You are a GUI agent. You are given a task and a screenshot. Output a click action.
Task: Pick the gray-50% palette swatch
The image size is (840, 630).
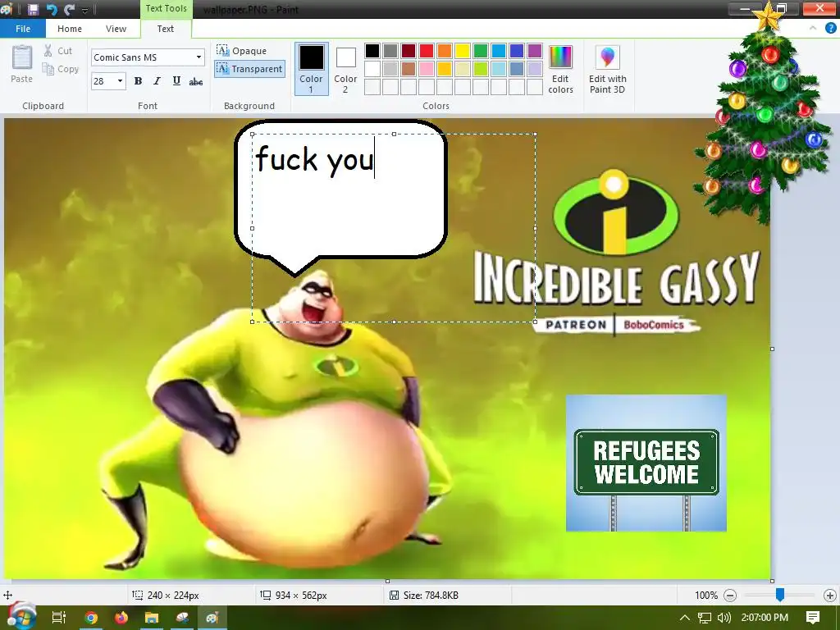coord(390,51)
